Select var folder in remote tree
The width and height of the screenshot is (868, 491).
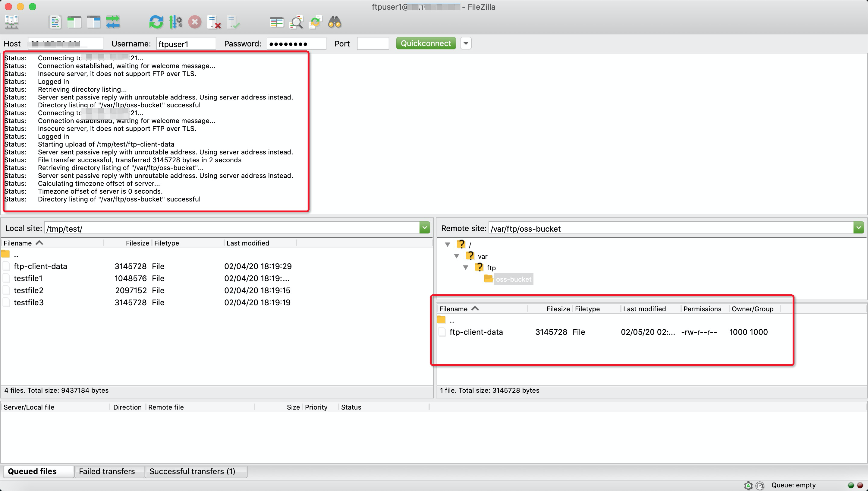point(483,256)
